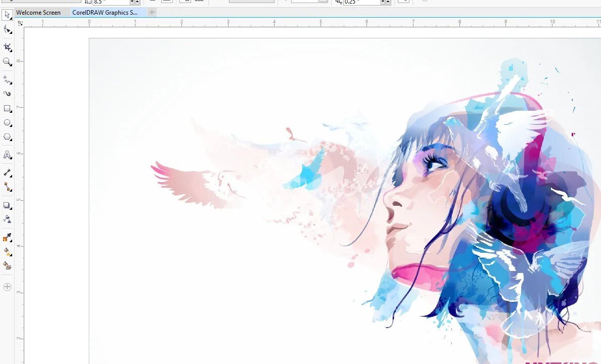This screenshot has height=364, width=601.
Task: Select the Transparency tool
Action: coord(7,219)
